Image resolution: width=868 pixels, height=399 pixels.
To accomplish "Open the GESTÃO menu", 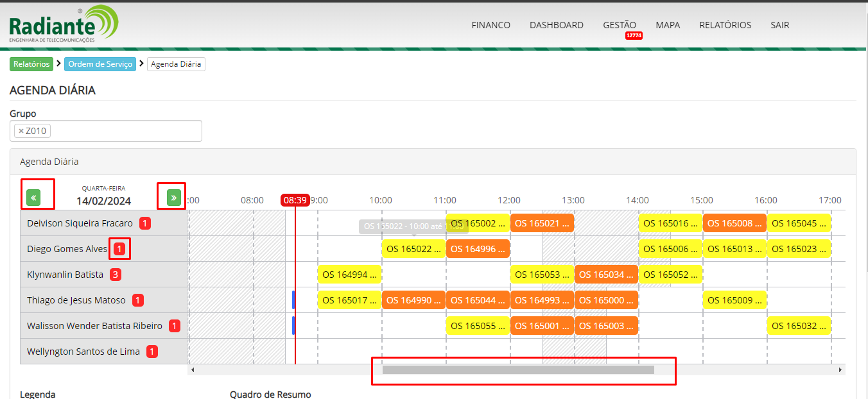I will tap(620, 25).
